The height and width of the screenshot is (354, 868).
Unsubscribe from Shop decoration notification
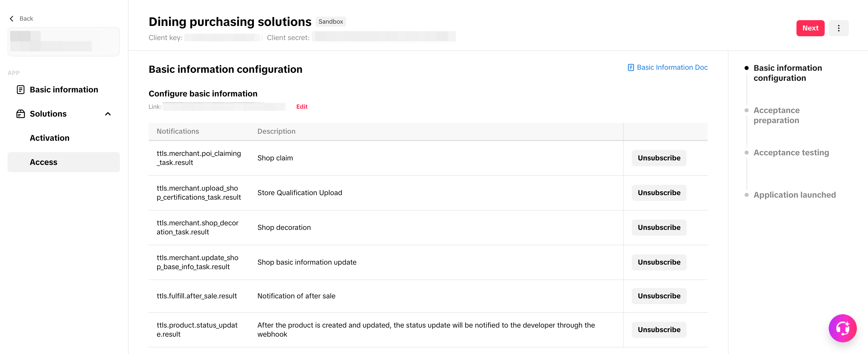pos(659,227)
